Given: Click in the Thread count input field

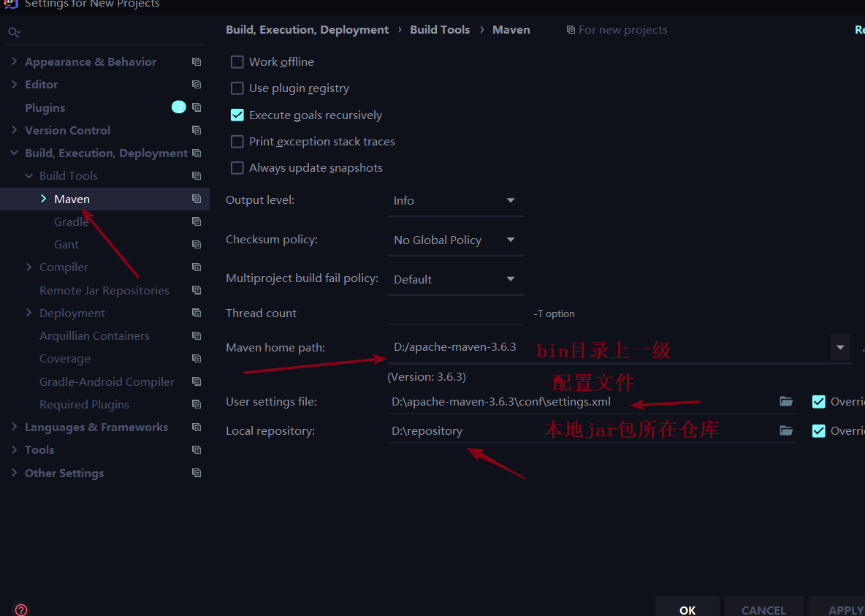Looking at the screenshot, I should tap(455, 313).
